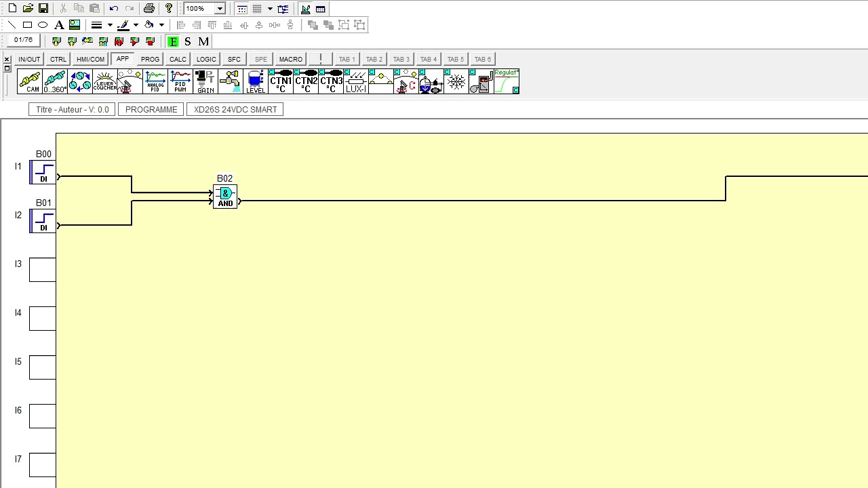Switch to Monitoring mode (M)
The image size is (868, 488).
203,41
